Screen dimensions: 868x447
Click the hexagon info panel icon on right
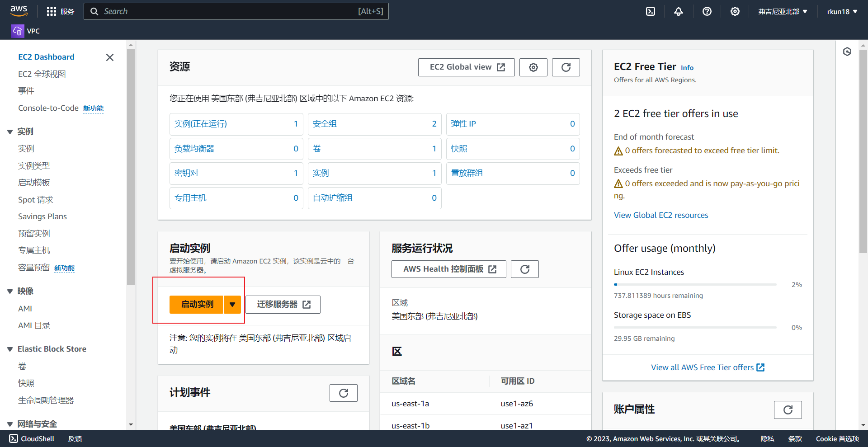pos(847,52)
